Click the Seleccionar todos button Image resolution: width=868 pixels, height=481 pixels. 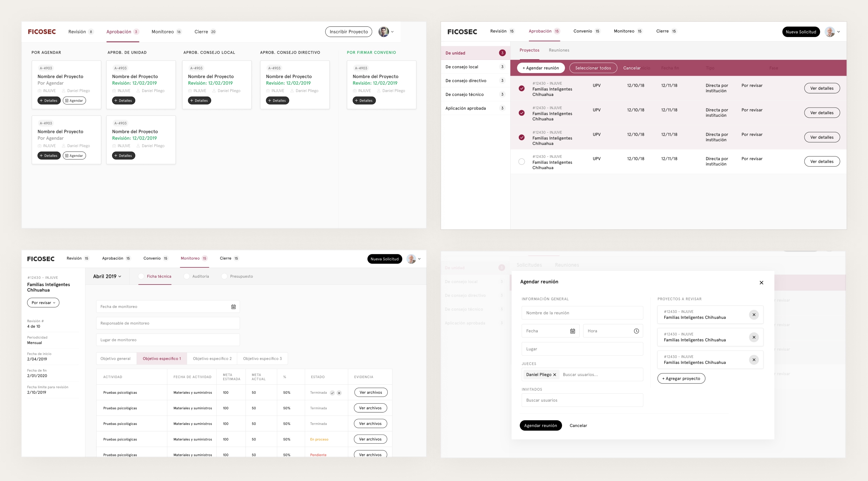point(593,68)
